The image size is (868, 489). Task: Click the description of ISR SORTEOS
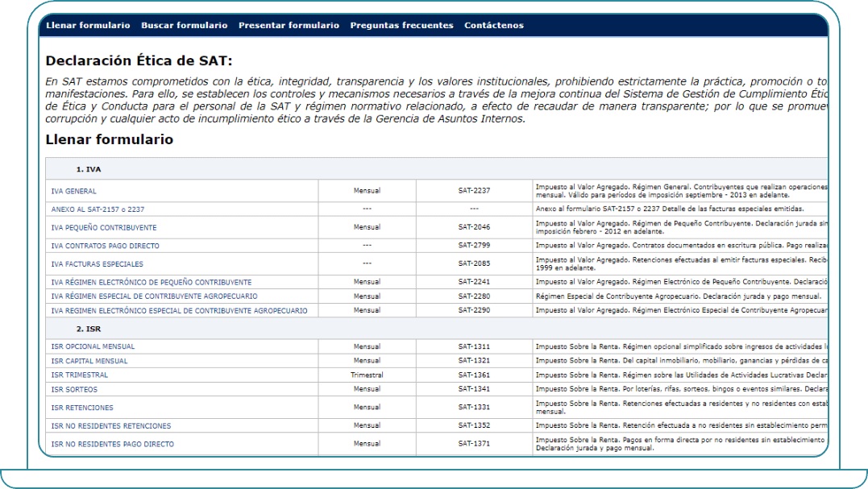tap(682, 389)
